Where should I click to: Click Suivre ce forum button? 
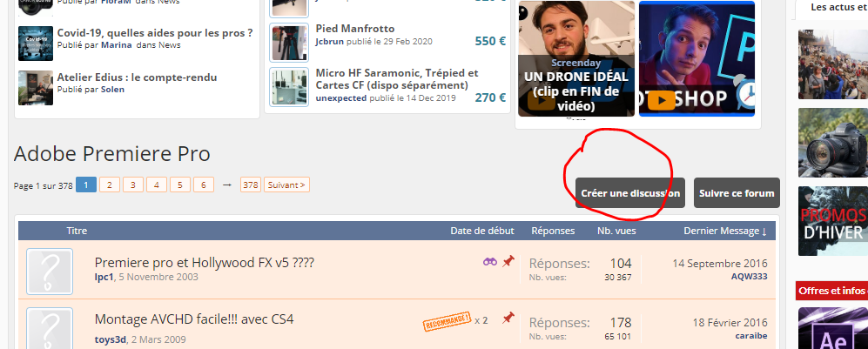point(737,193)
